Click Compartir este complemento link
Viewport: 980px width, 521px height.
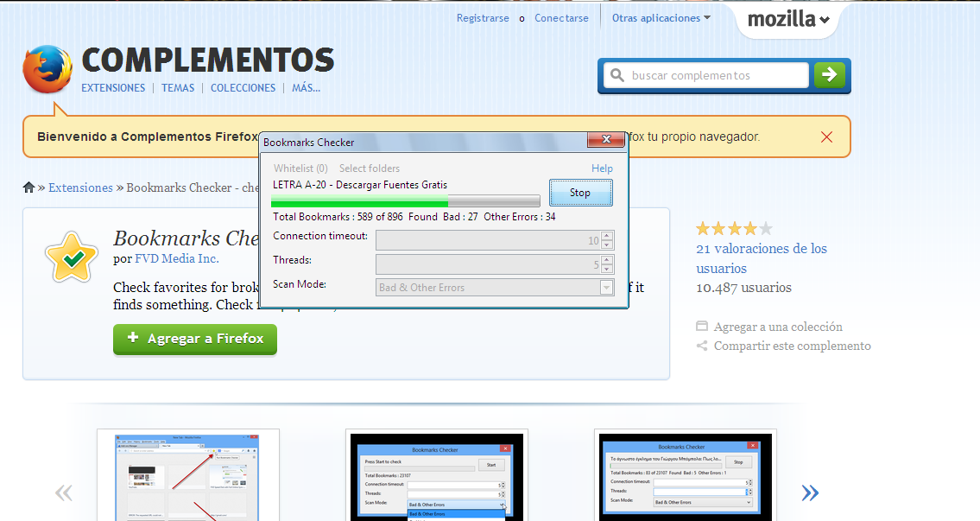click(793, 346)
